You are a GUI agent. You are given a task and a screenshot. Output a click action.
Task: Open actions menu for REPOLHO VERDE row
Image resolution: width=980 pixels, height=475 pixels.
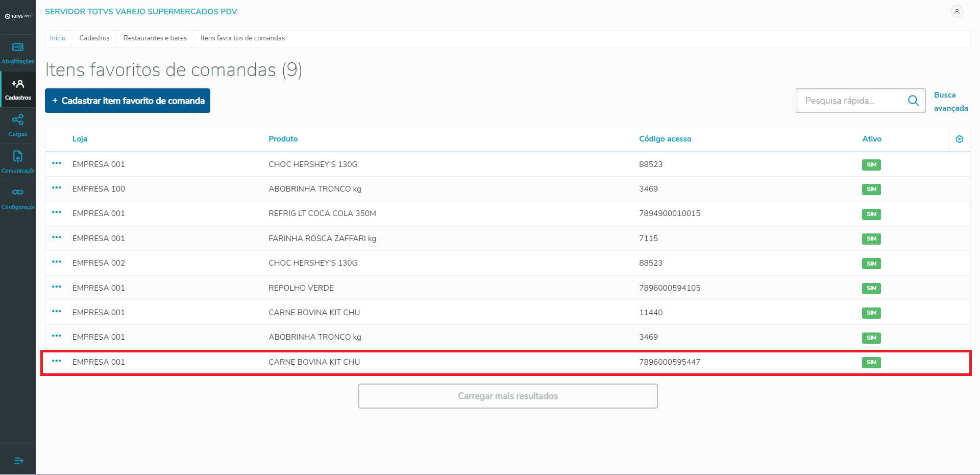click(57, 287)
